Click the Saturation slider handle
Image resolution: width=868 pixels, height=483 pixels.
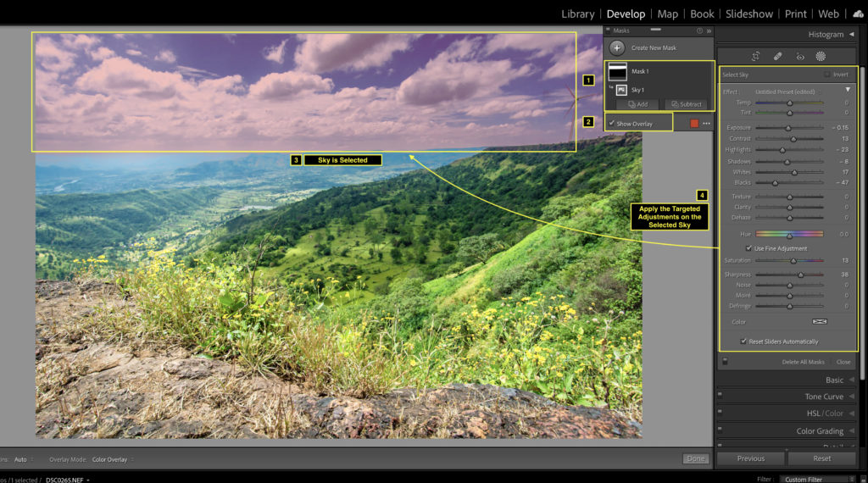coord(793,261)
